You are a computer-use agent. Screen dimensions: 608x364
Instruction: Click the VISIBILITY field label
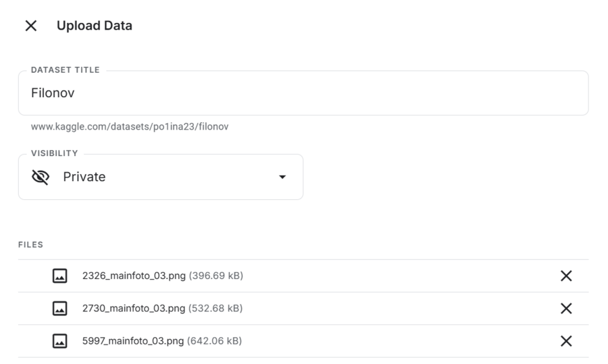[x=55, y=153]
